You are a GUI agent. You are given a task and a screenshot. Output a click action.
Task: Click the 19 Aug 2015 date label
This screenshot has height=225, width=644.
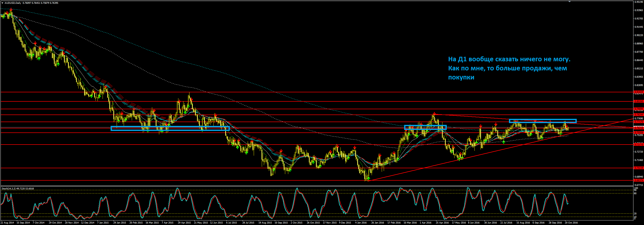click(265, 223)
